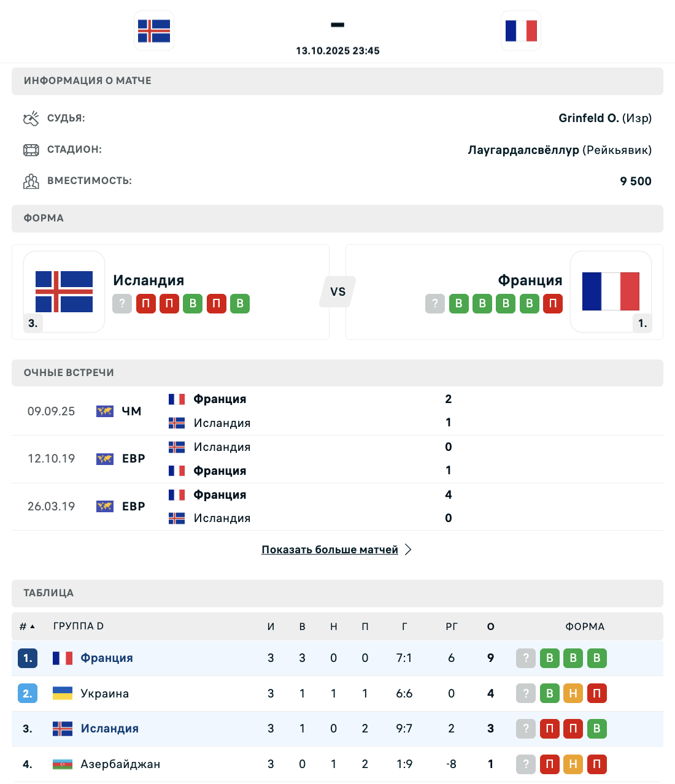Click stadium icon next to Стадион

[x=31, y=150]
